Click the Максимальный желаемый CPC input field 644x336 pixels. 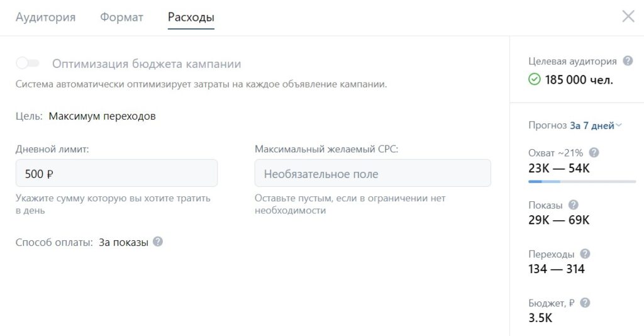coord(372,173)
